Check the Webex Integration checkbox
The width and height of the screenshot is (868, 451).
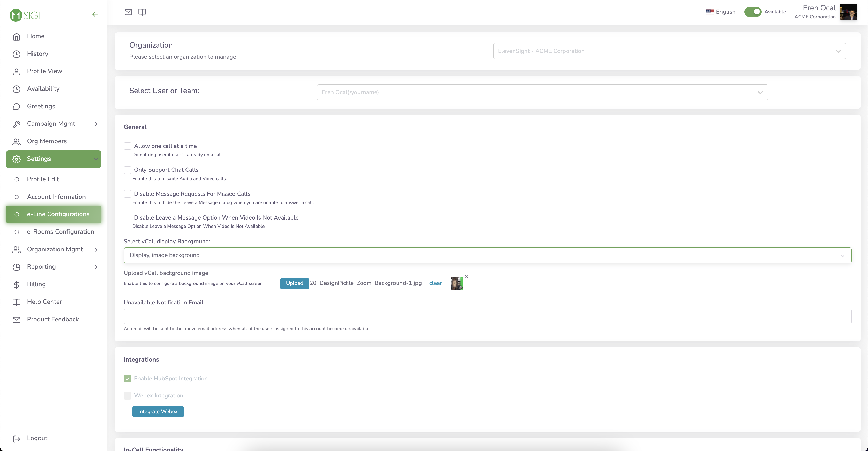[127, 396]
